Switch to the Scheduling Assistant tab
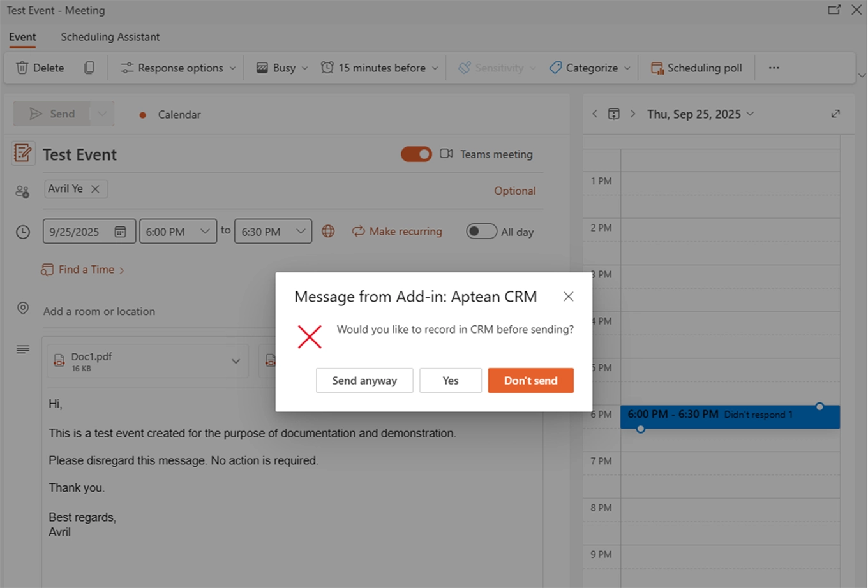The image size is (868, 588). click(x=110, y=37)
